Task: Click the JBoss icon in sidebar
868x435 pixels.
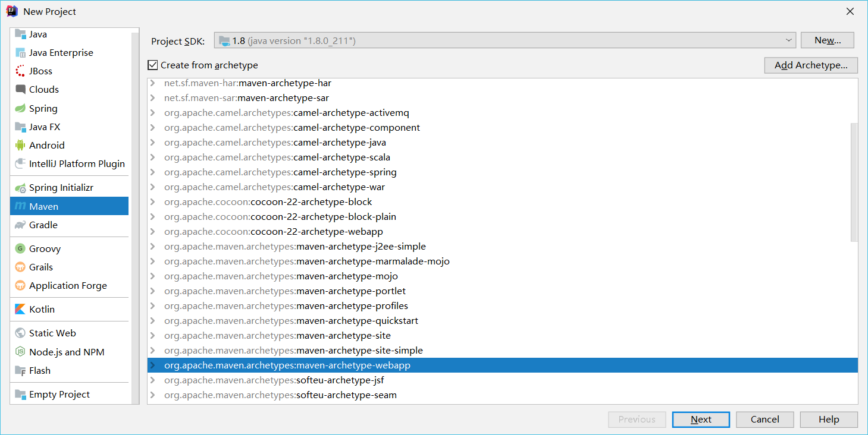Action: pos(21,71)
